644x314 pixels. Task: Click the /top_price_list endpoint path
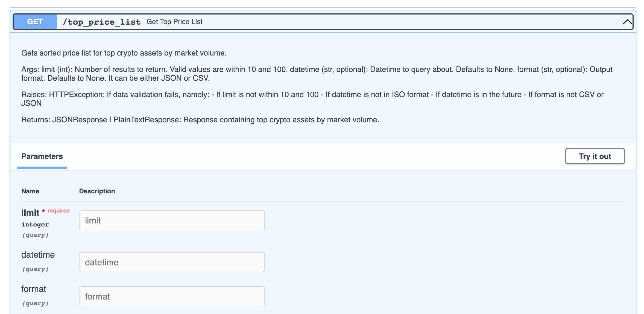[101, 22]
